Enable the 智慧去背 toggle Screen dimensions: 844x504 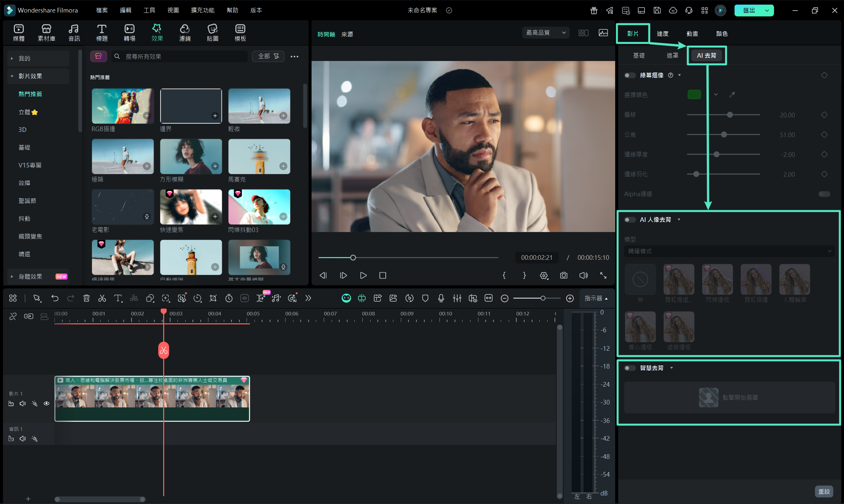(x=629, y=368)
